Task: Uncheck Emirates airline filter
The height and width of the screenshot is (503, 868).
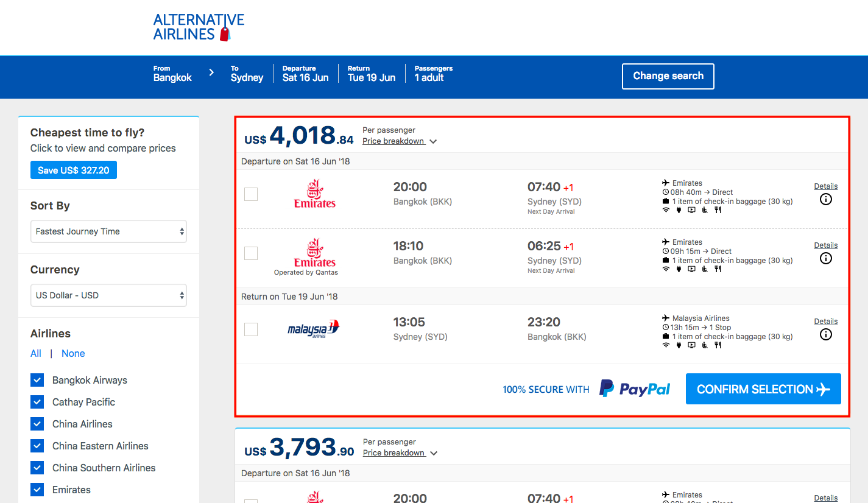Action: (x=37, y=490)
